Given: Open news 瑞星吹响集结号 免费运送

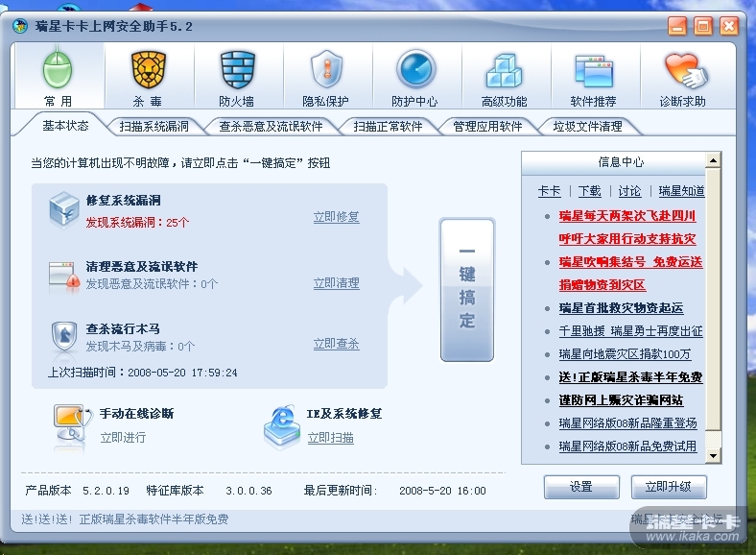Looking at the screenshot, I should tap(630, 262).
